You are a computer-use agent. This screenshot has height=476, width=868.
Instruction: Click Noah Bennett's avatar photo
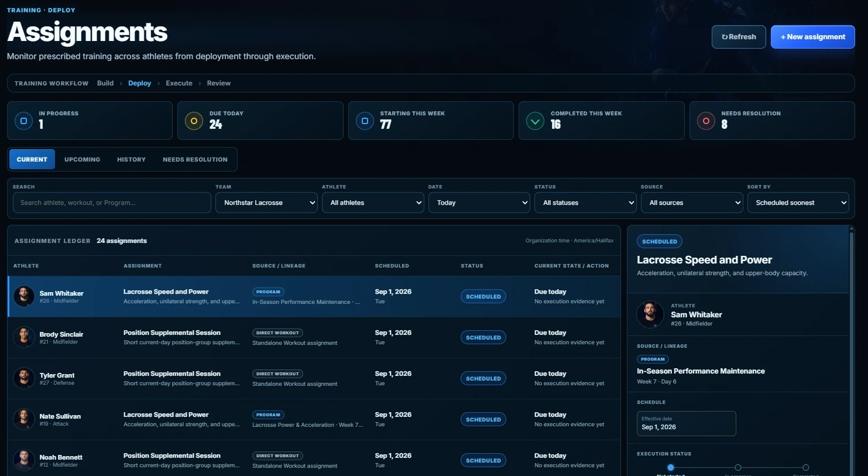(24, 460)
